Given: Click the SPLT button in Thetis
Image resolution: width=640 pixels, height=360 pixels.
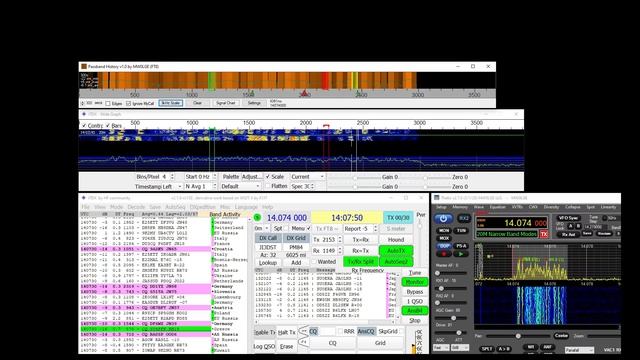Looking at the screenshot, I should (487, 349).
